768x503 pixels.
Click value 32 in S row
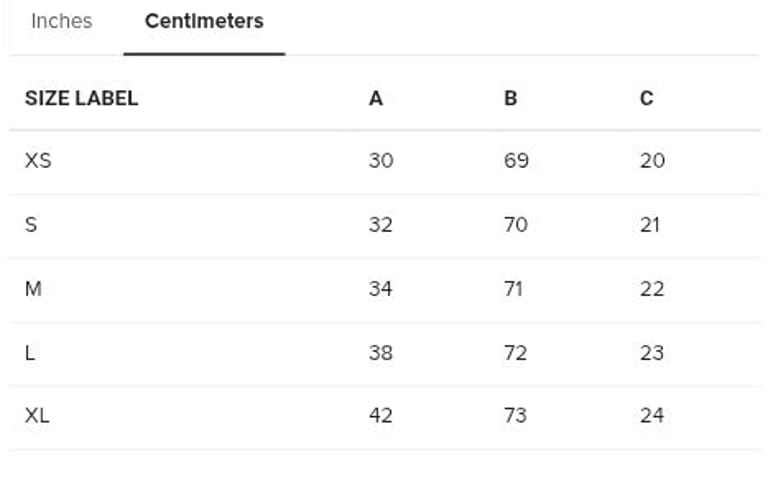point(380,224)
